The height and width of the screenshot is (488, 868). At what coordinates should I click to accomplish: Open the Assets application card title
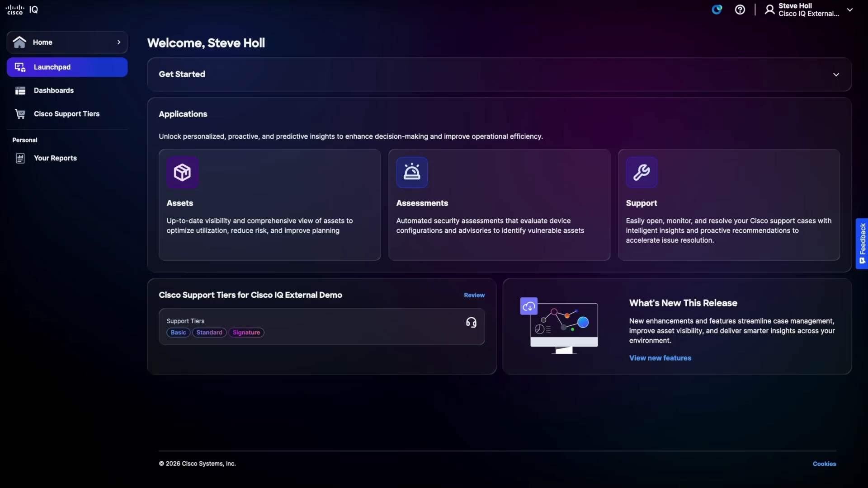(180, 203)
